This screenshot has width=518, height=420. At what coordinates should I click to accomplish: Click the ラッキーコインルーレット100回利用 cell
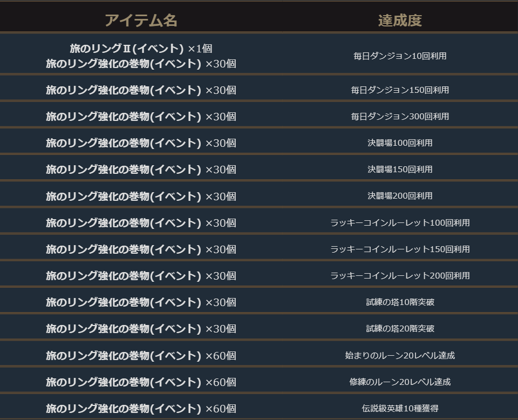400,222
